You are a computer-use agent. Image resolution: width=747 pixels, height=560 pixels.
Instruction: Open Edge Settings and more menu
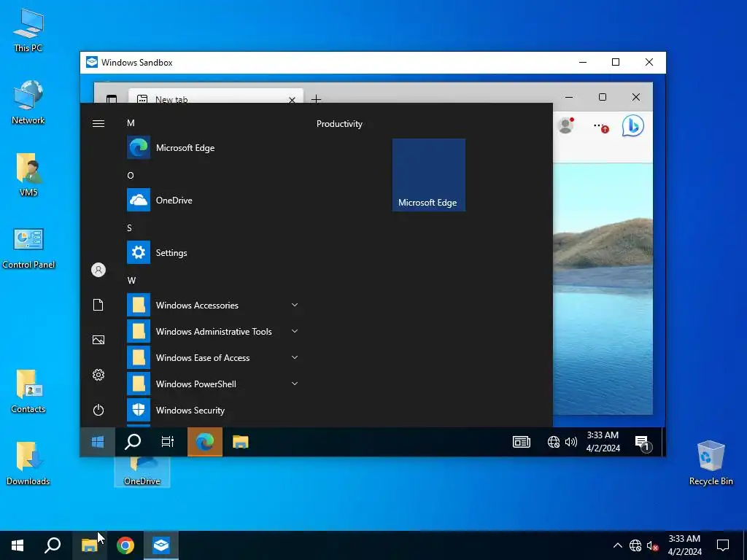coord(600,127)
